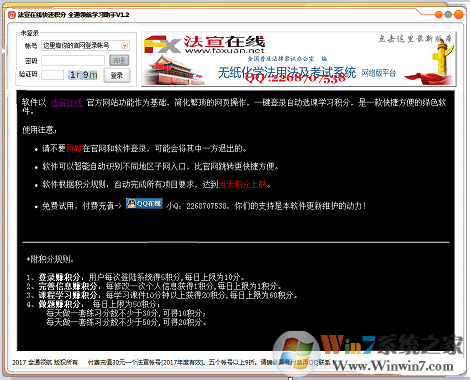Click the QQ在线 chat icon button
The height and width of the screenshot is (380, 470).
coord(144,203)
